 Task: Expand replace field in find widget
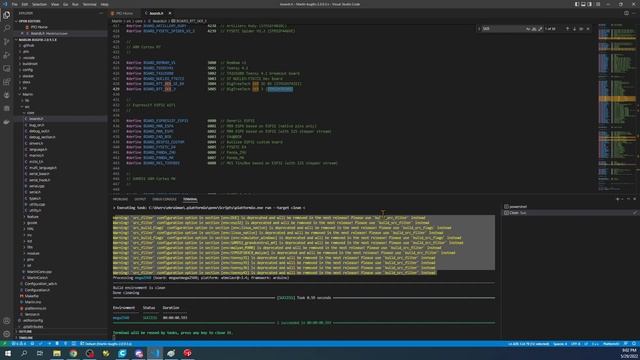479,29
